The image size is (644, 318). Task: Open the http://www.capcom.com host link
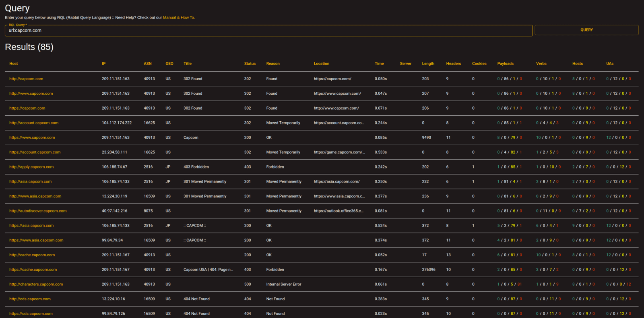pyautogui.click(x=31, y=94)
